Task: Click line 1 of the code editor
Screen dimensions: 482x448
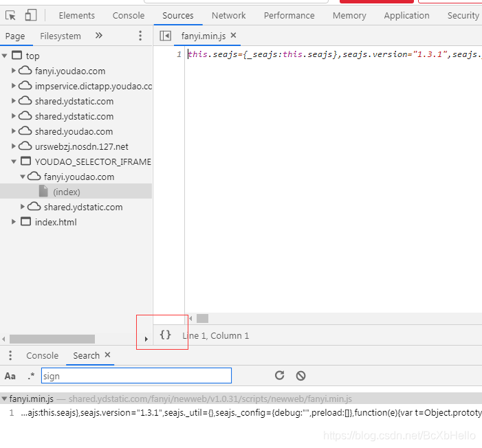Action: pos(334,54)
